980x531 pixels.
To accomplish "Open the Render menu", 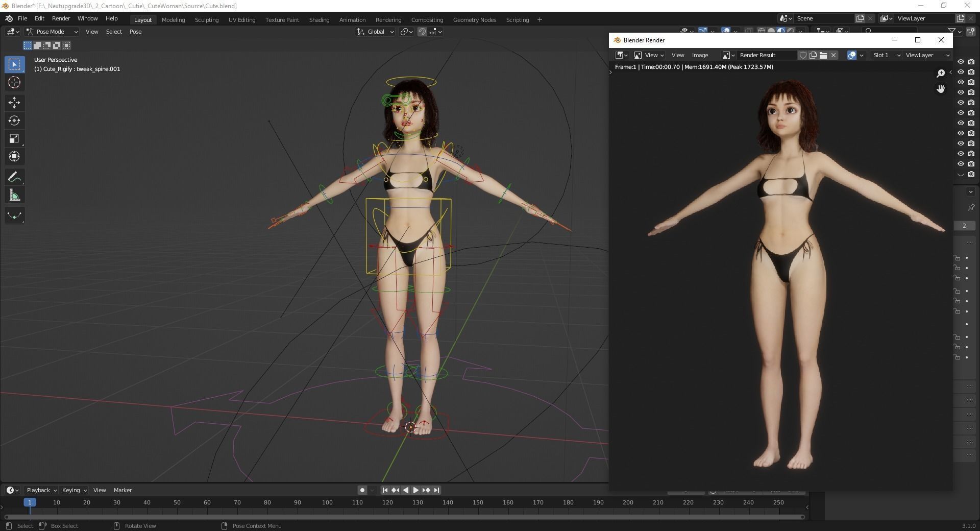I will pos(61,18).
